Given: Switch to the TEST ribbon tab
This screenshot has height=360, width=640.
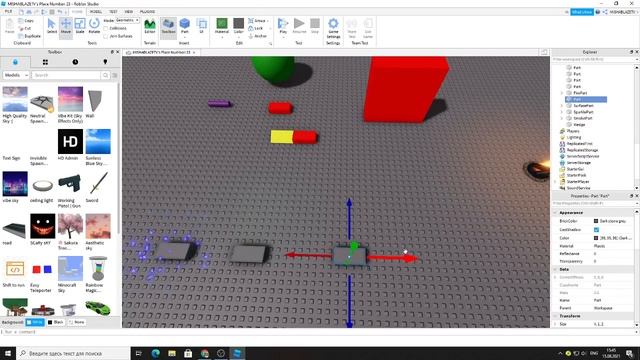Looking at the screenshot, I should click(113, 12).
